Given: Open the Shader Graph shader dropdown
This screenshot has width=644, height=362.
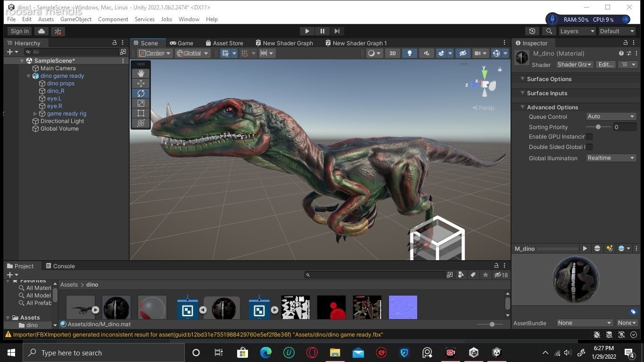Looking at the screenshot, I should coord(574,65).
